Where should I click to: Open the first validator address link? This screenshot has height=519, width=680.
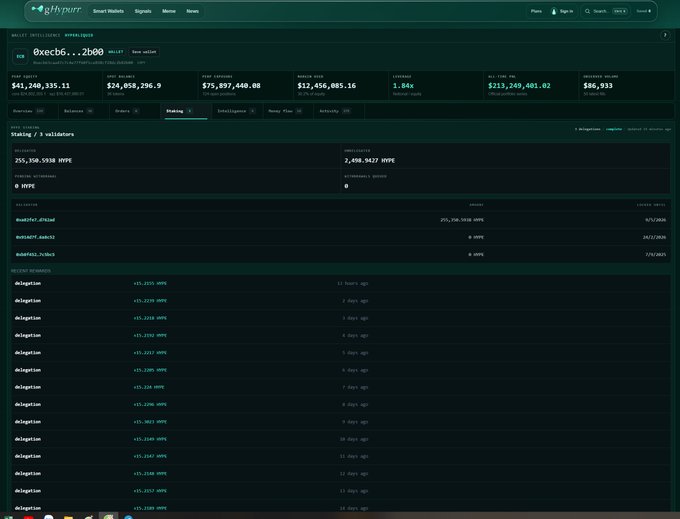coord(35,220)
